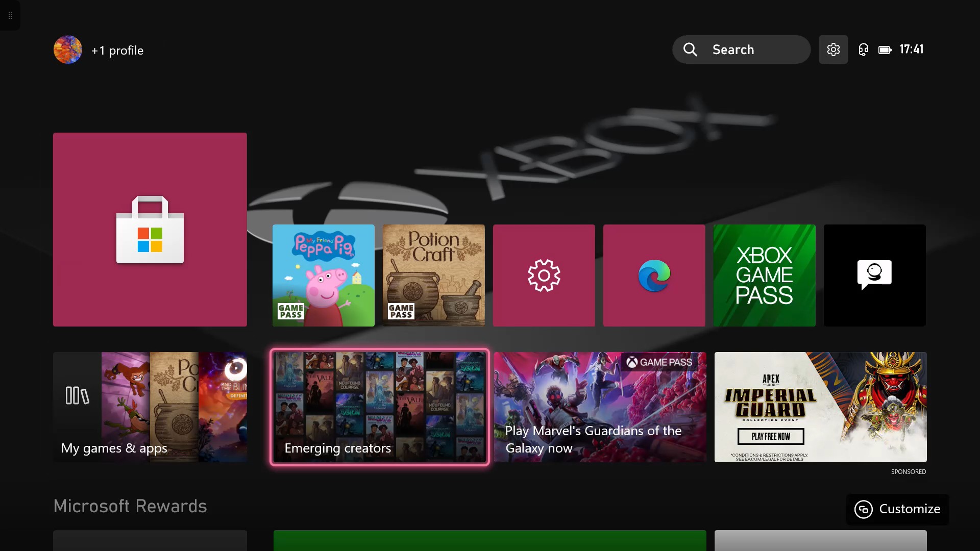Open the profile avatar picture
This screenshot has height=551, width=980.
click(68, 49)
